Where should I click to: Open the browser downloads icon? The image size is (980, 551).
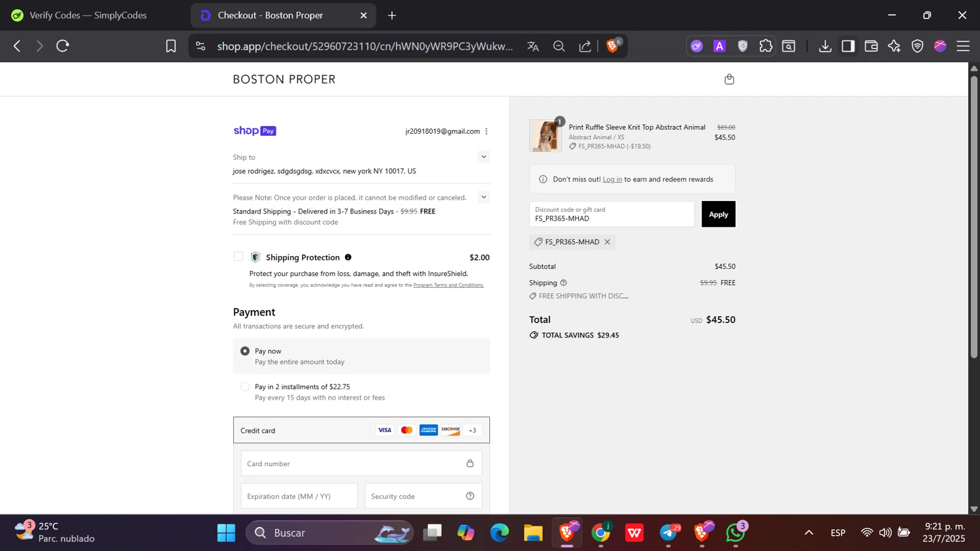tap(825, 46)
